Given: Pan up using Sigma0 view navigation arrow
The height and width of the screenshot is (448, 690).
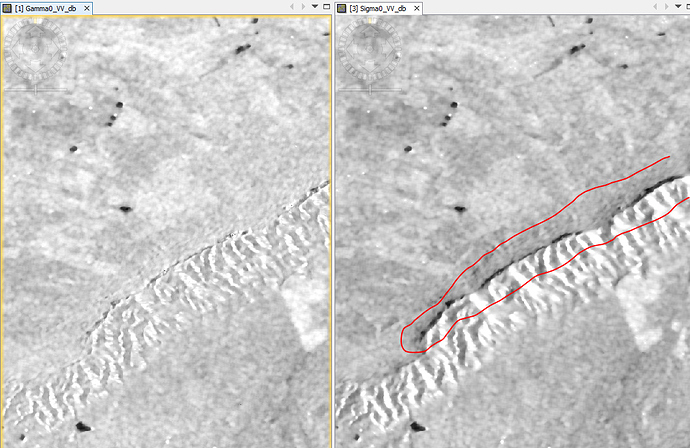Looking at the screenshot, I should pyautogui.click(x=370, y=31).
